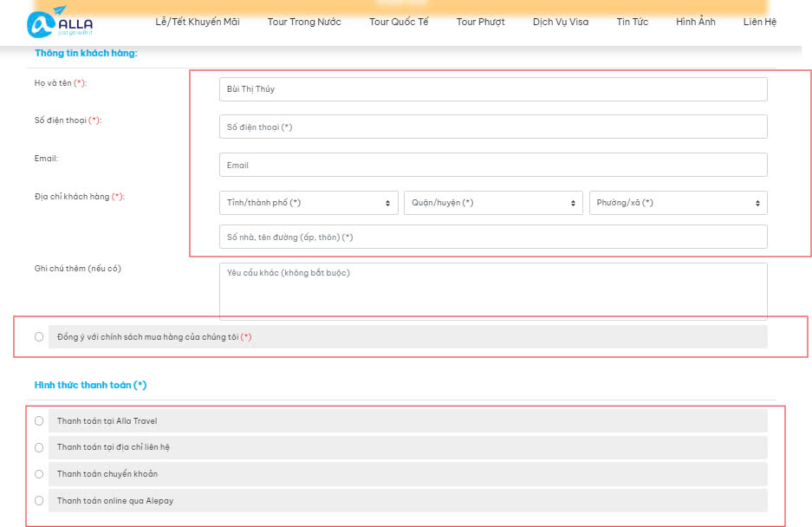Image resolution: width=812 pixels, height=527 pixels.
Task: Click the Số điện thoại label
Action: point(68,120)
